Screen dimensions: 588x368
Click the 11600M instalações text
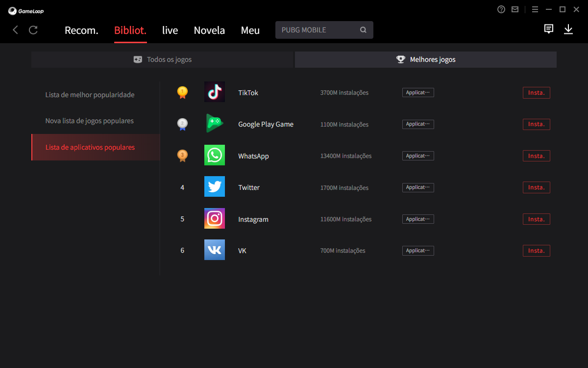[x=346, y=219]
